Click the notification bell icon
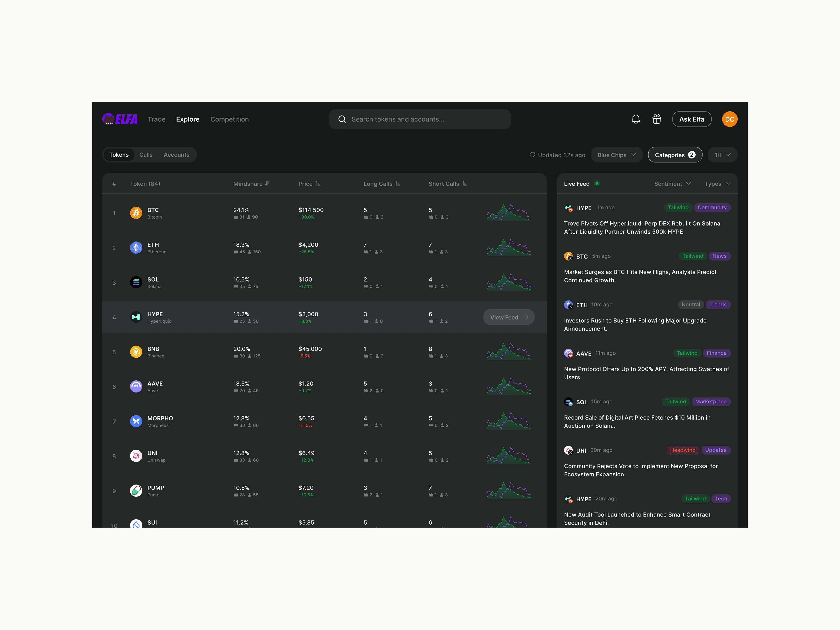 (636, 119)
